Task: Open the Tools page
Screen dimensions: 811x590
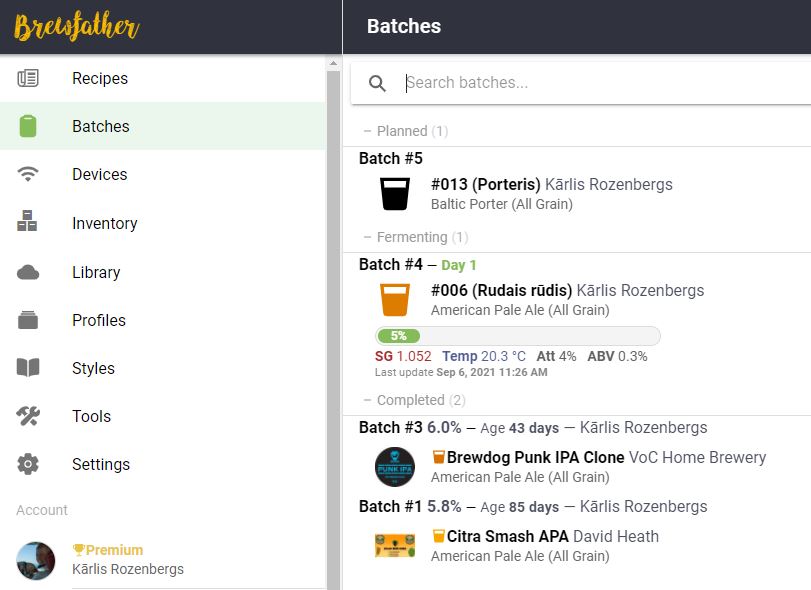Action: (x=163, y=416)
